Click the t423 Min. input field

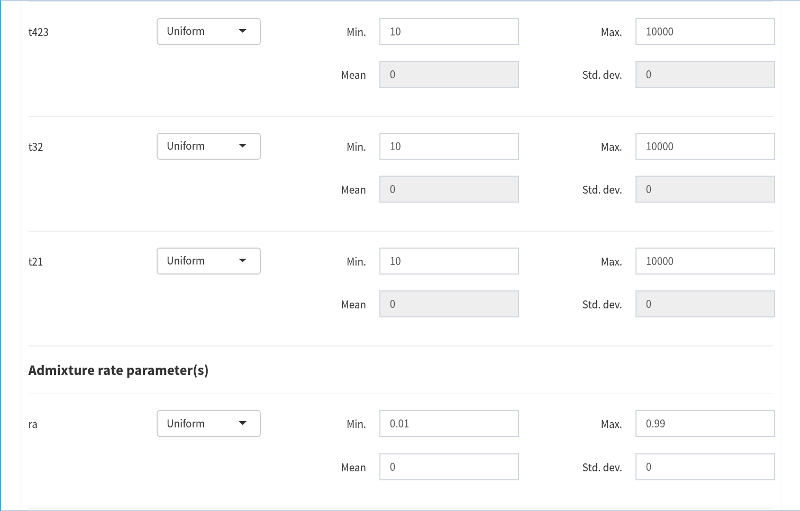[448, 32]
